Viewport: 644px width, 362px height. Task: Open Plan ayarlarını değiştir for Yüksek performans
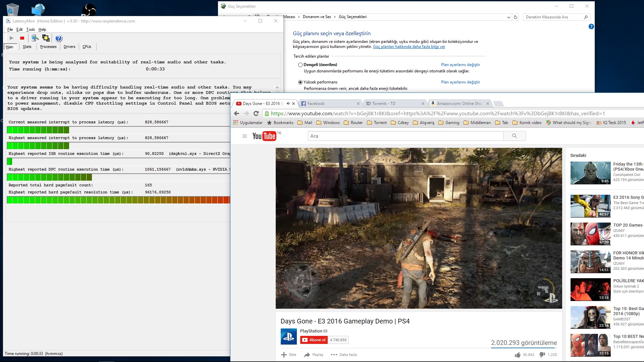pos(460,82)
